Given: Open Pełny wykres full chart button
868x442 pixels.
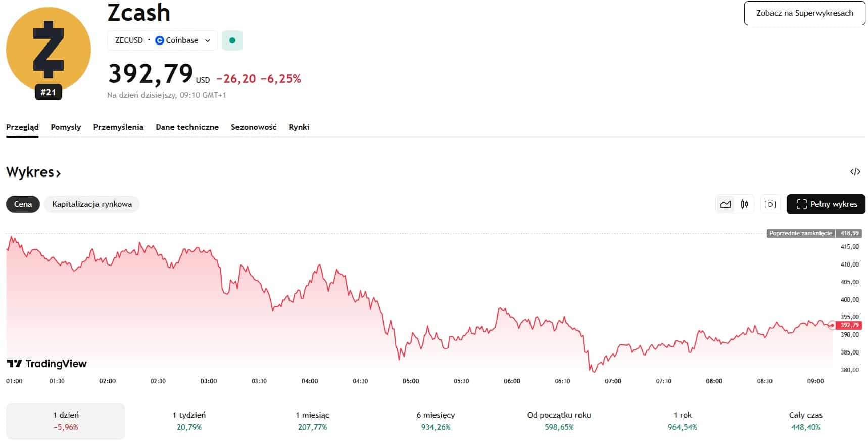Looking at the screenshot, I should pos(826,204).
